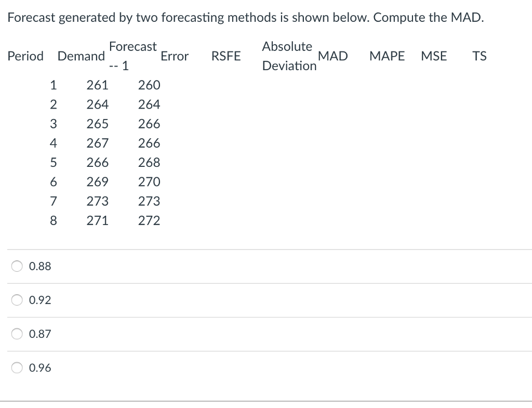
Task: Click the RSFE column header
Action: [226, 56]
